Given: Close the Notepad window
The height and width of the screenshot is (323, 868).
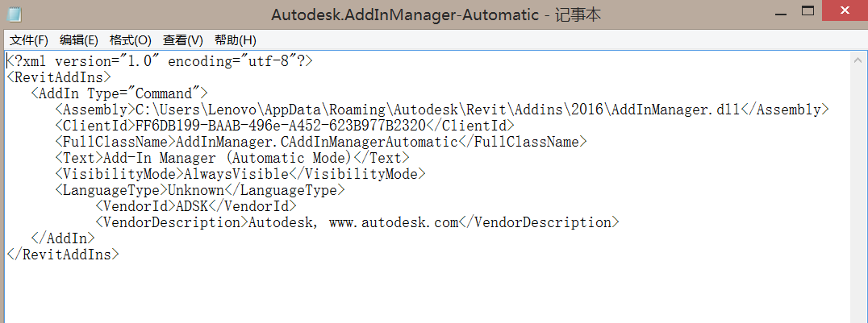Looking at the screenshot, I should coord(845,11).
